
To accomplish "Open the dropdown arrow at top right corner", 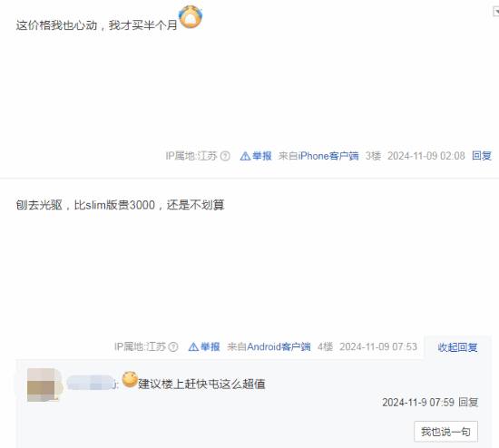I will (495, 12).
